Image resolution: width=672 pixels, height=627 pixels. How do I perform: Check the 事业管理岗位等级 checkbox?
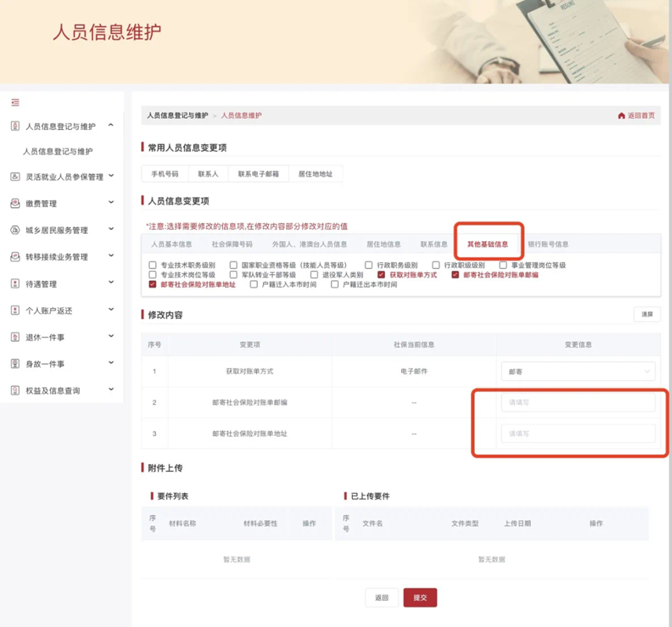click(503, 265)
